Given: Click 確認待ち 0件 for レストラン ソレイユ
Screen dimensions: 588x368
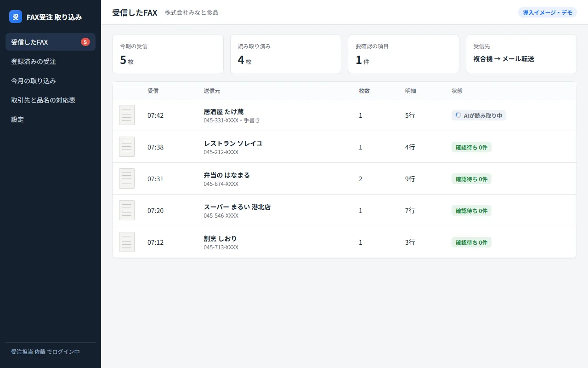Looking at the screenshot, I should pyautogui.click(x=471, y=147).
